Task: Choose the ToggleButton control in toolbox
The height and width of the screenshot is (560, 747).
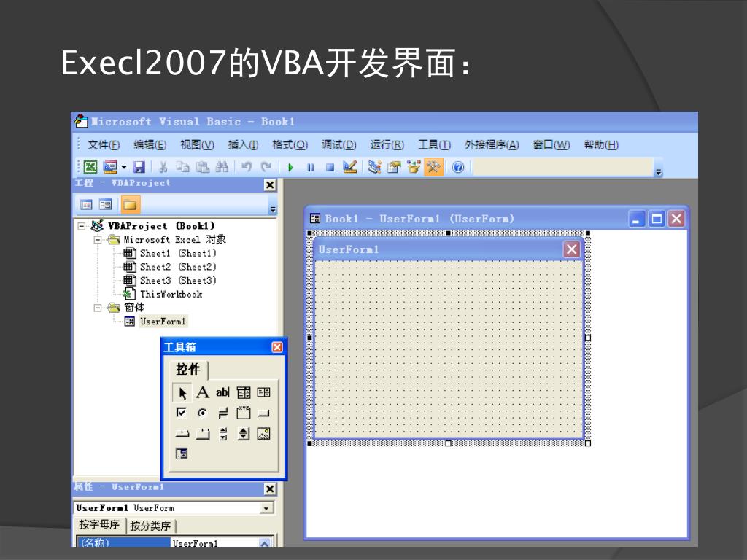Action: 222,413
